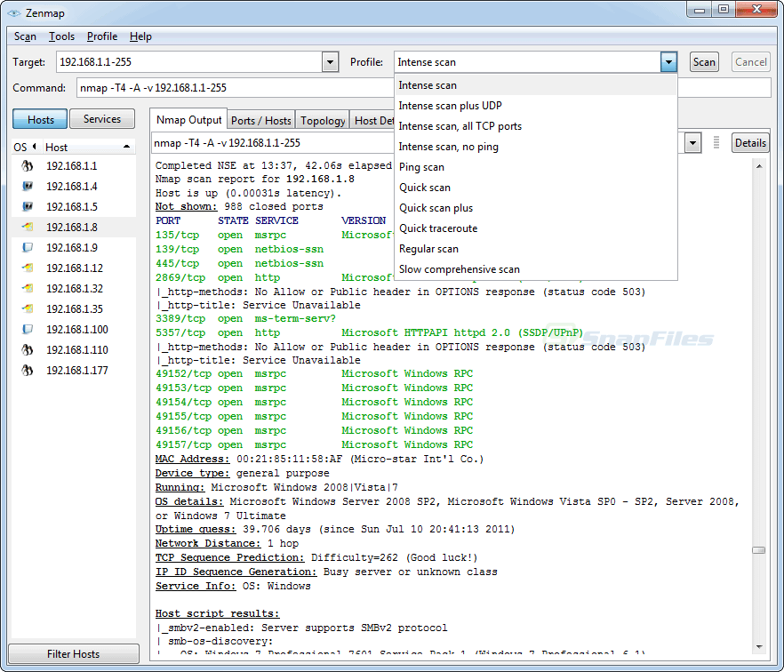Image resolution: width=784 pixels, height=672 pixels.
Task: Select Slow comprehensive scan profile
Action: [x=535, y=269]
